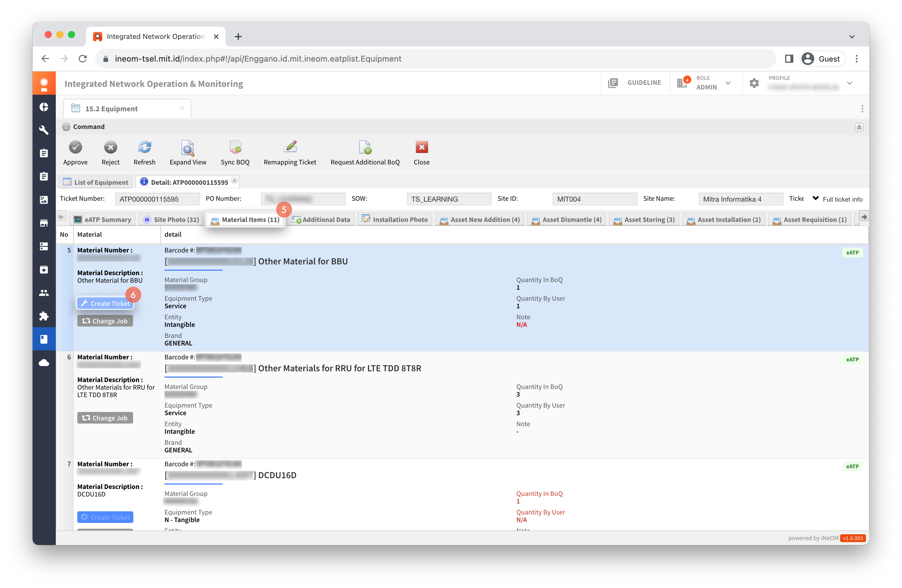Select Material Items (11) tab
Screen dimensions: 902x588
coord(245,219)
